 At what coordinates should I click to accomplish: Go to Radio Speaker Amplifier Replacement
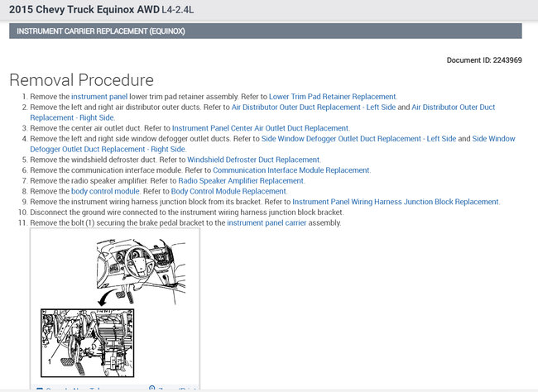pyautogui.click(x=241, y=181)
